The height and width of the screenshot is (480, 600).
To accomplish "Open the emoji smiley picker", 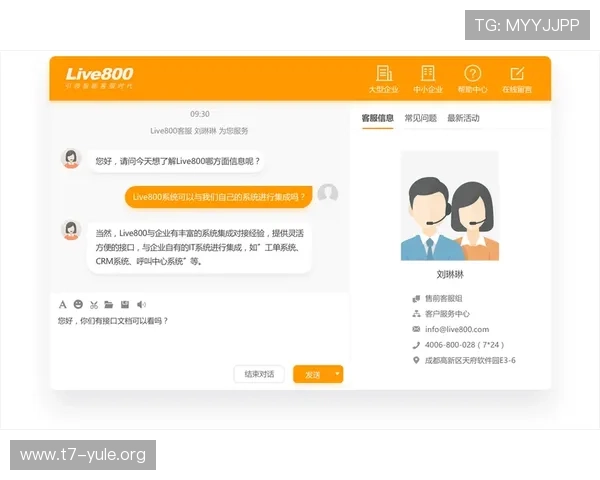I will [78, 304].
